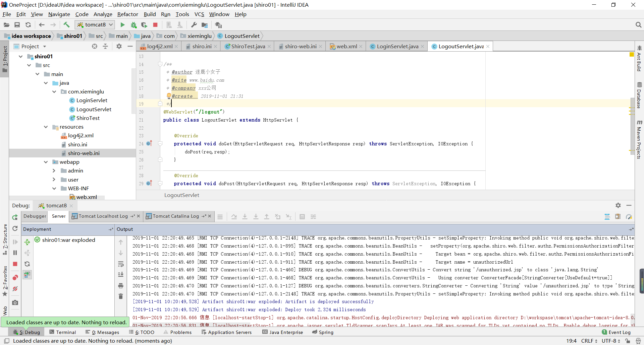Open the debug panel settings gear
This screenshot has width=644, height=345.
(x=618, y=205)
